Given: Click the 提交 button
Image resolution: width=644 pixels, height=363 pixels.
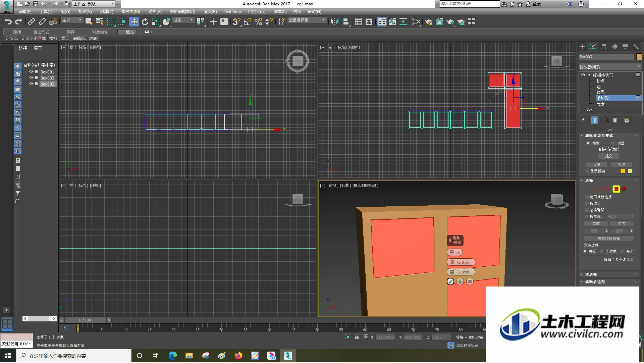Looking at the screenshot, I should click(609, 156).
